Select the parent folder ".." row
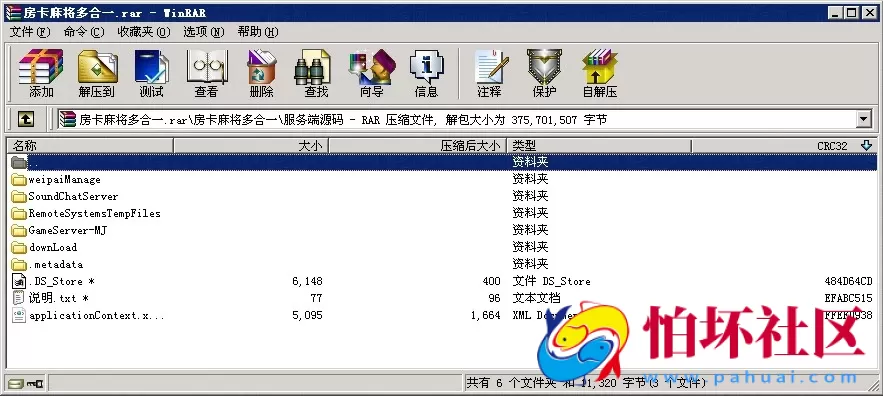Viewport: 883px width, 396px height. click(x=443, y=162)
